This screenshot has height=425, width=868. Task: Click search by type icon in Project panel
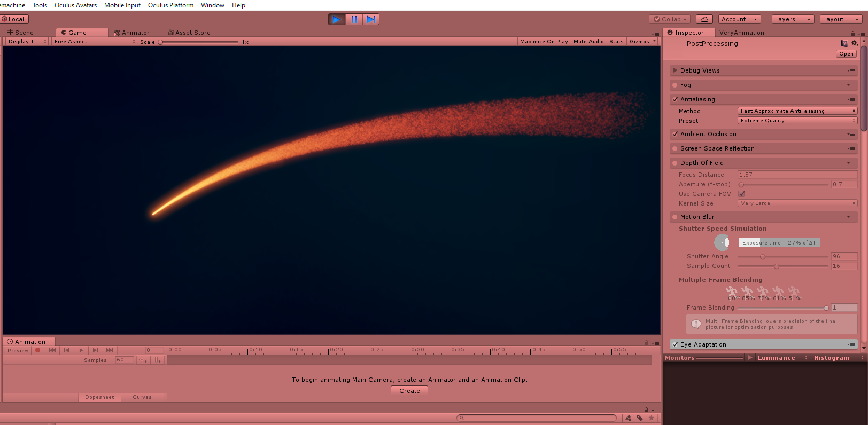tap(629, 418)
